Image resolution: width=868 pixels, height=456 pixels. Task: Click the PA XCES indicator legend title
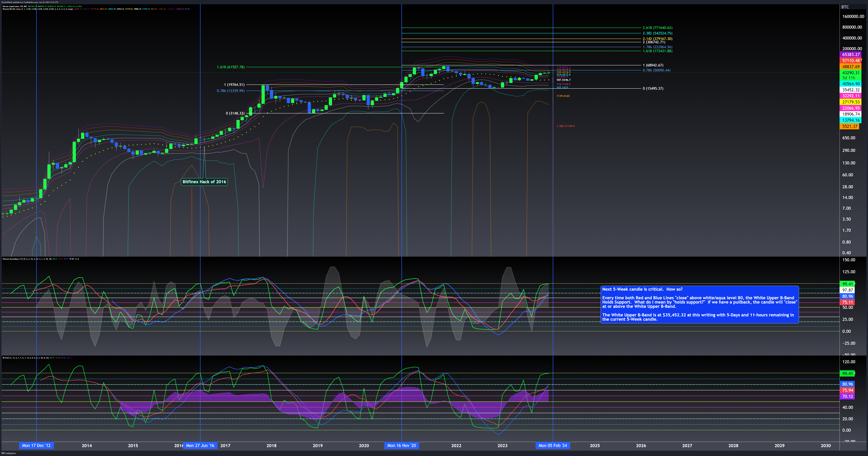[26, 358]
